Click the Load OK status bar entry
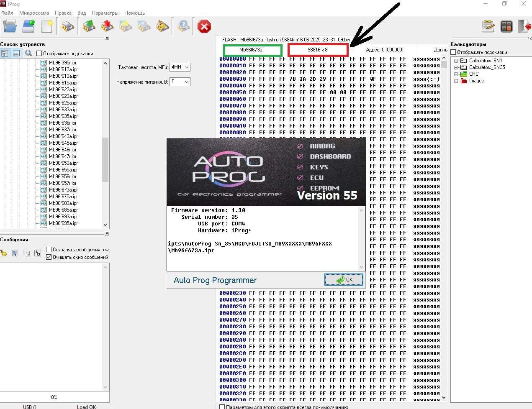 point(86,406)
